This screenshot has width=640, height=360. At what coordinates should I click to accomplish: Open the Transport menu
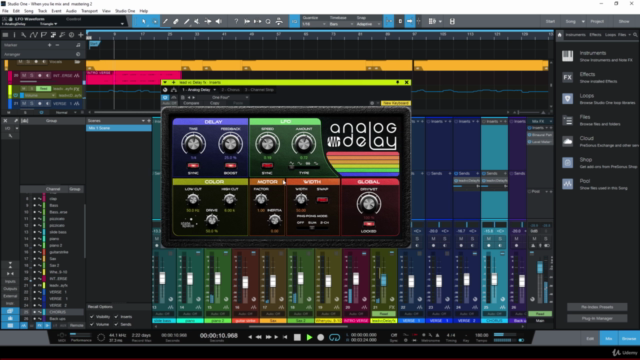click(89, 11)
